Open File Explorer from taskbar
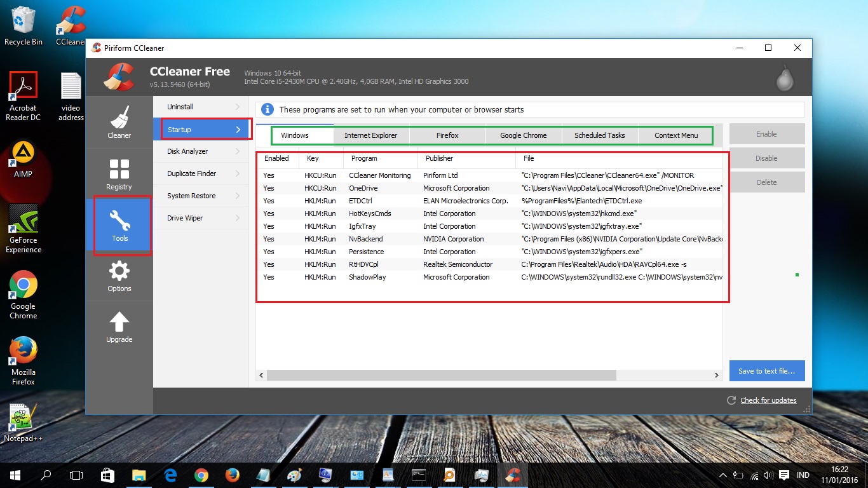The width and height of the screenshot is (868, 488). [139, 475]
